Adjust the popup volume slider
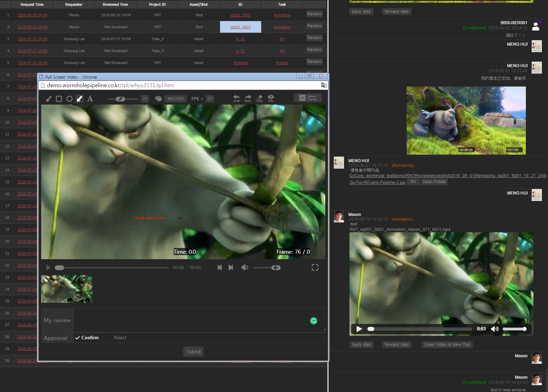Screen dimensions: 548x392 point(267,268)
